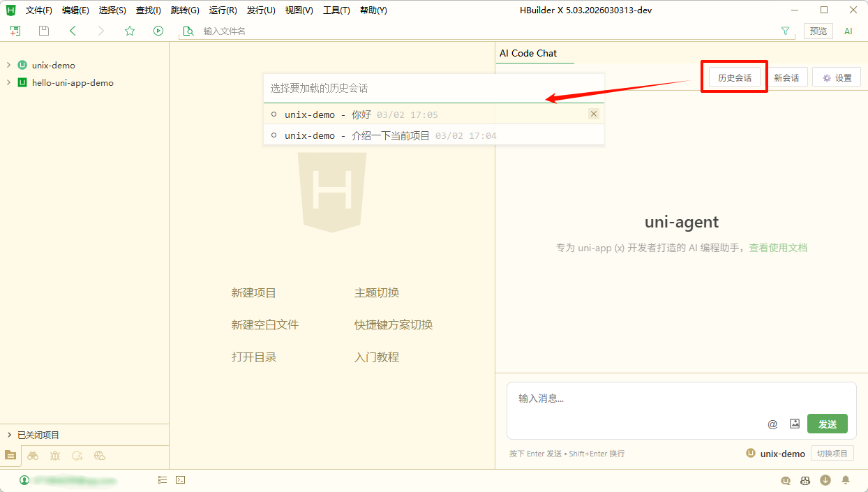Open the 运行(R) menu
Viewport: 868px width, 492px height.
pyautogui.click(x=223, y=10)
